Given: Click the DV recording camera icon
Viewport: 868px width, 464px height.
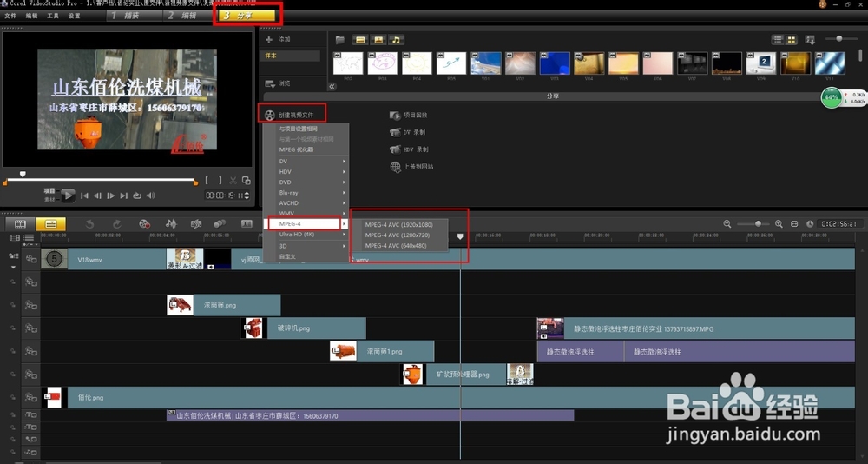Looking at the screenshot, I should click(396, 132).
